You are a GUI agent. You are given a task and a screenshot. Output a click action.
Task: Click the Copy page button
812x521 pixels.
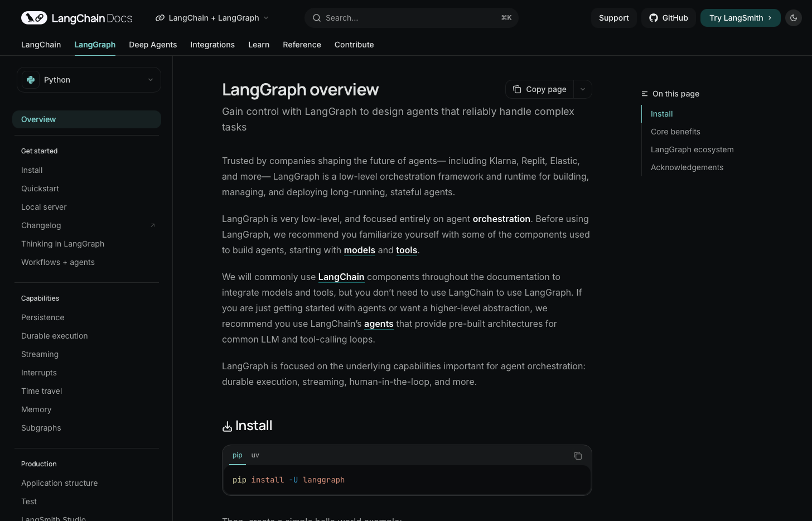click(x=539, y=89)
